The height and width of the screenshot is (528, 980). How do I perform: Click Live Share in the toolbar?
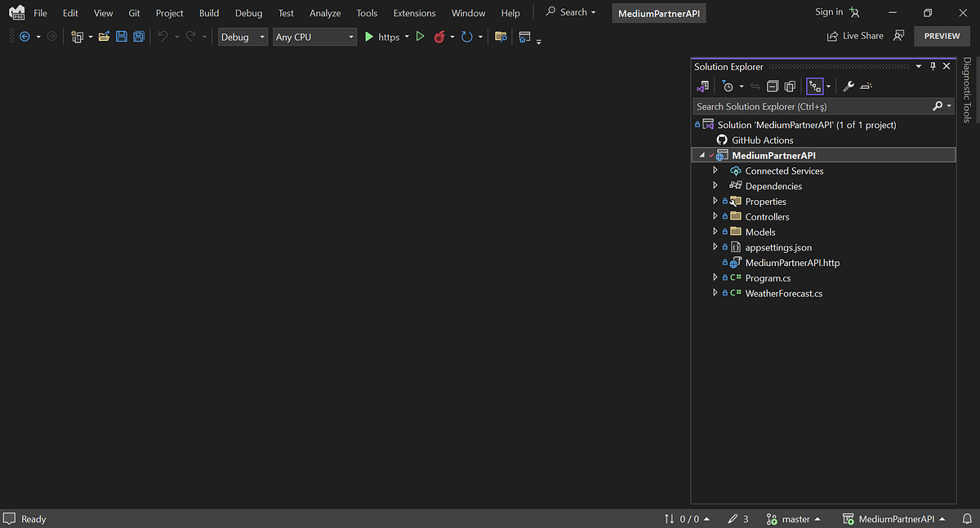855,35
